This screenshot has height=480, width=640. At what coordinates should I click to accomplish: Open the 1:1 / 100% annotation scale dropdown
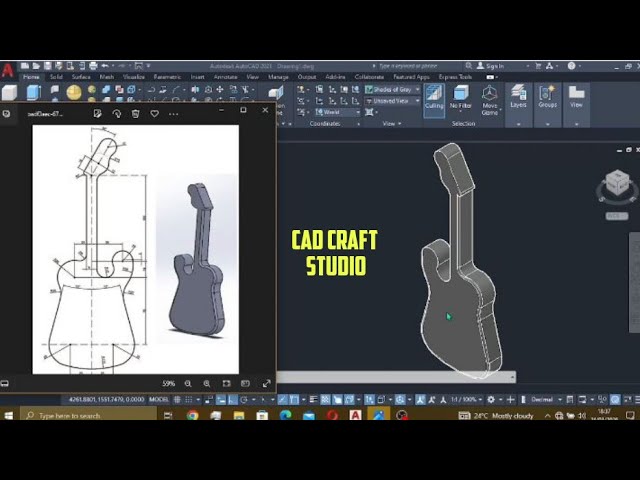[467, 400]
